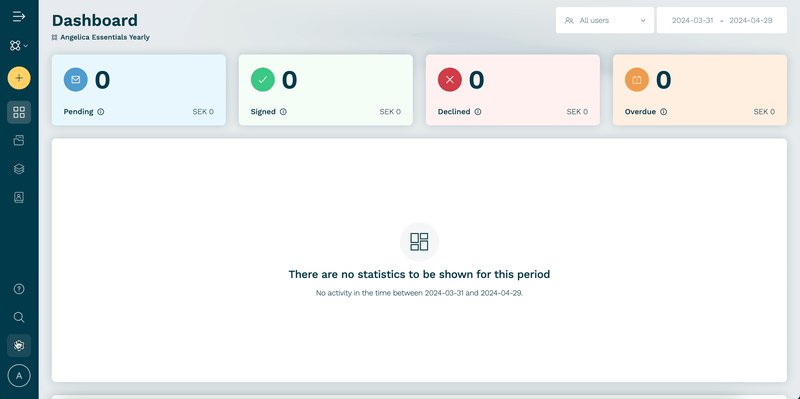Open the contacts book icon in the sidebar
This screenshot has height=399, width=800.
click(x=19, y=197)
